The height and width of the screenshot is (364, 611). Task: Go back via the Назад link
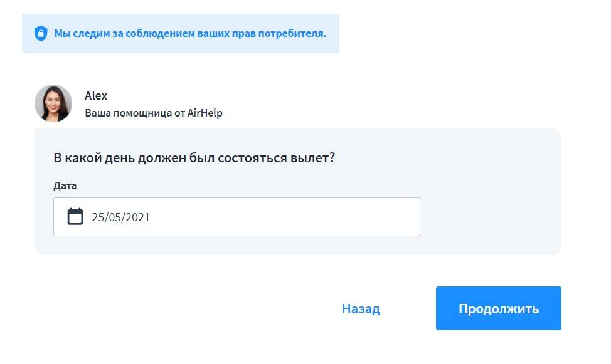(x=361, y=309)
